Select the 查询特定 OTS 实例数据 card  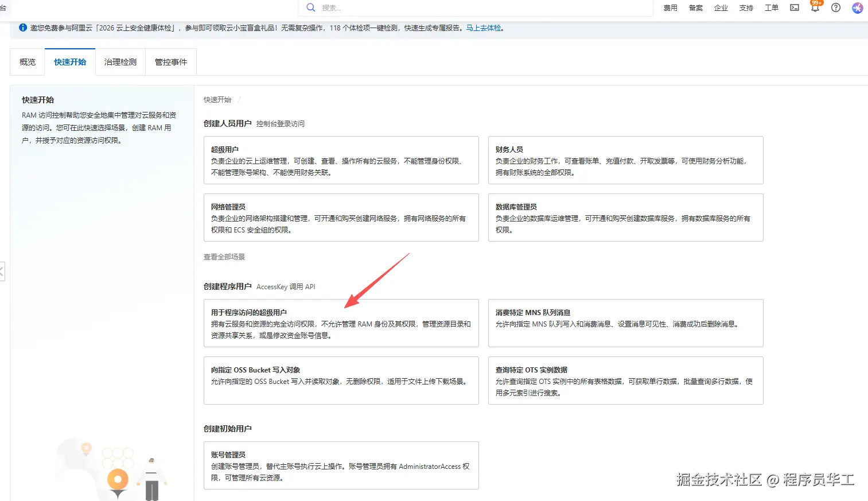(626, 380)
